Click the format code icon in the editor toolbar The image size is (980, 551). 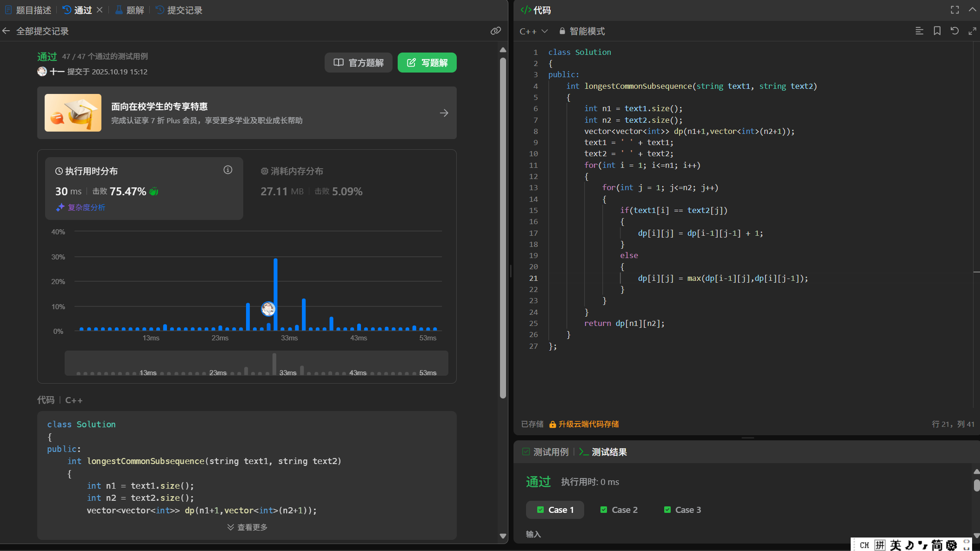919,31
